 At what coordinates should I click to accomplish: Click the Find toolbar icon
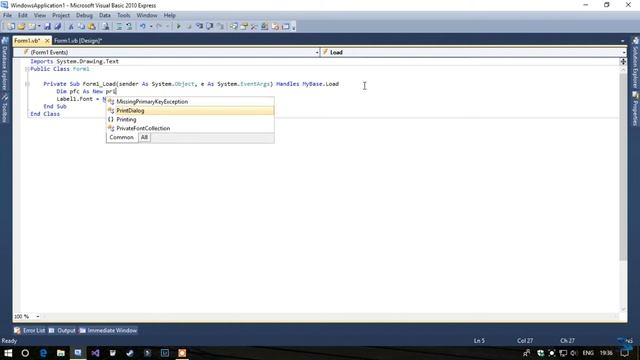click(x=106, y=27)
